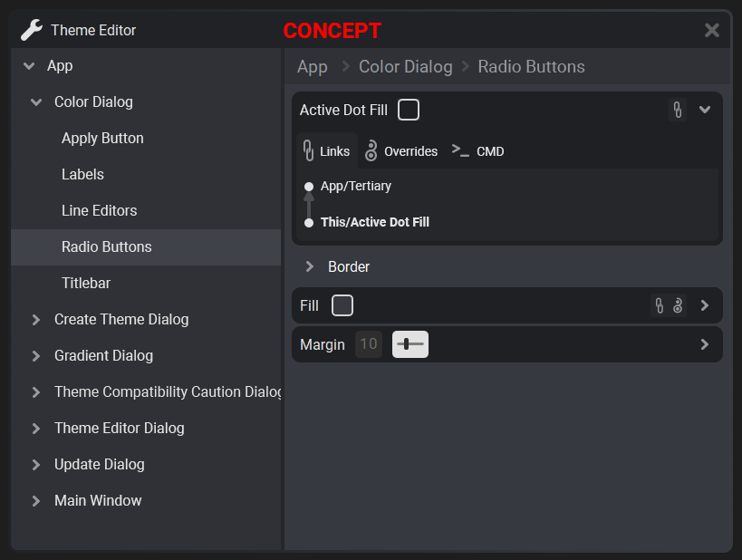
Task: Go to App in breadcrumb
Action: [x=313, y=67]
